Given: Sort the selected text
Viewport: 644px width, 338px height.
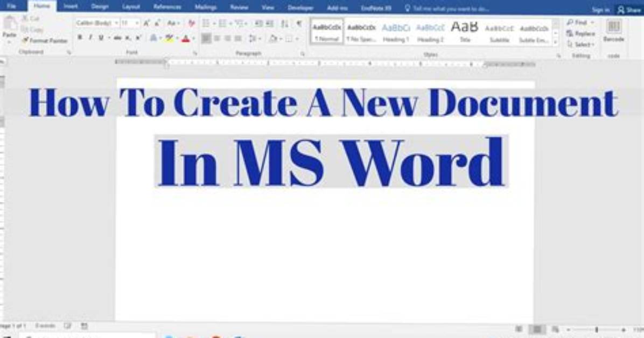Looking at the screenshot, I should [285, 23].
